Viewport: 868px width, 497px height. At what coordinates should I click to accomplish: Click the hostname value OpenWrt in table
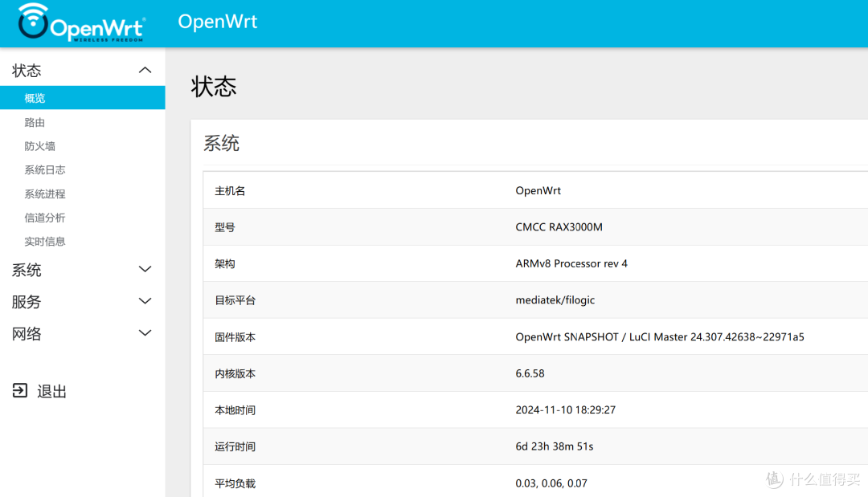(x=538, y=190)
